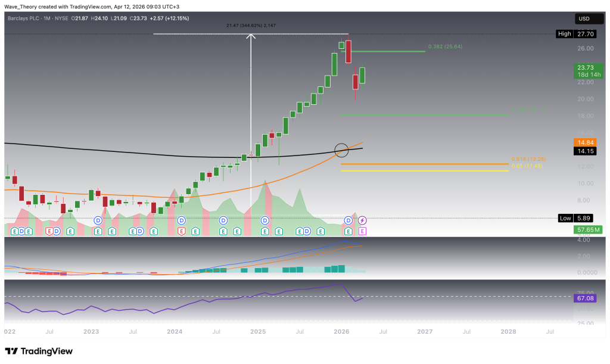Click the TradingView logo
610x364 pixels.
[x=38, y=351]
